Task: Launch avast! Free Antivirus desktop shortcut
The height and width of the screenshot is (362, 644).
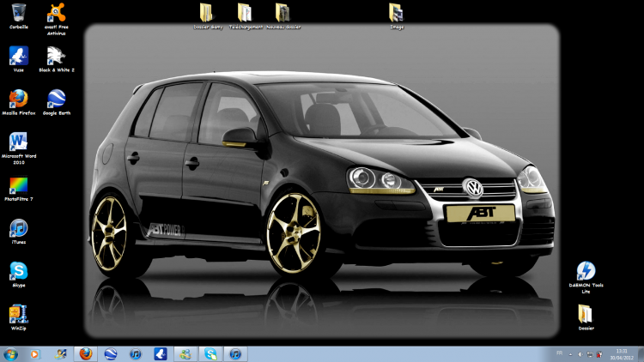Action: [x=57, y=19]
